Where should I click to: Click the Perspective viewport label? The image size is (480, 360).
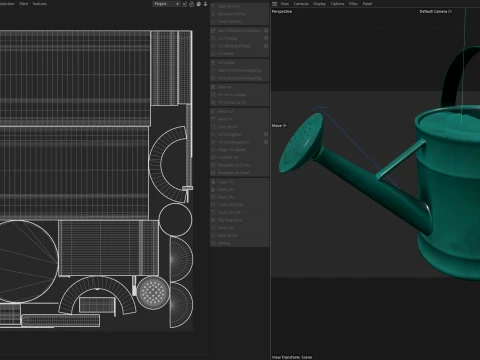[x=282, y=11]
